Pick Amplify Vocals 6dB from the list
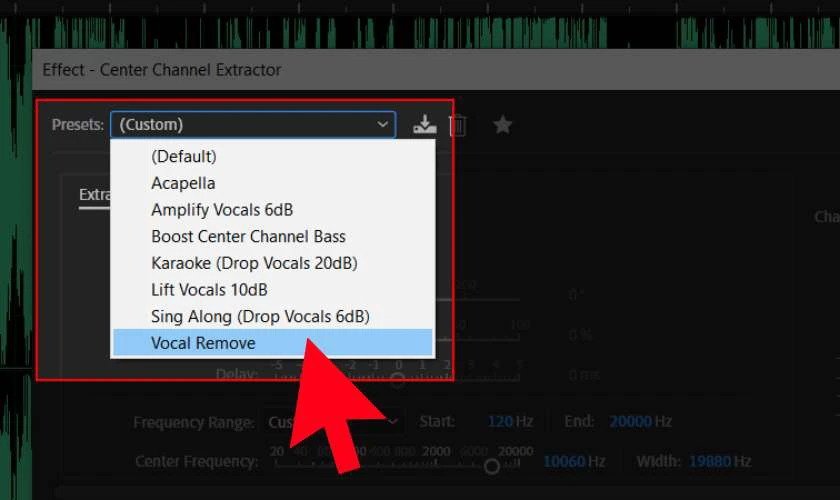The width and height of the screenshot is (840, 500). [222, 210]
